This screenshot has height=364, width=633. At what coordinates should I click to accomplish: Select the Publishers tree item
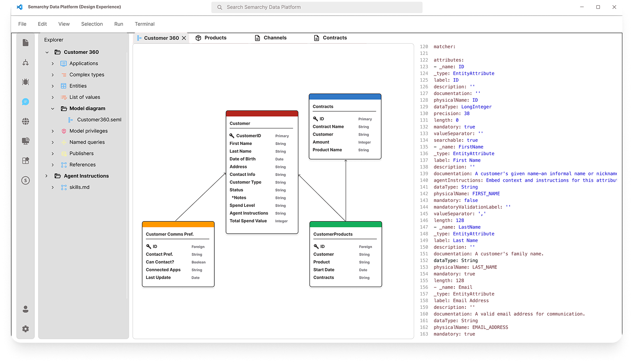(81, 154)
